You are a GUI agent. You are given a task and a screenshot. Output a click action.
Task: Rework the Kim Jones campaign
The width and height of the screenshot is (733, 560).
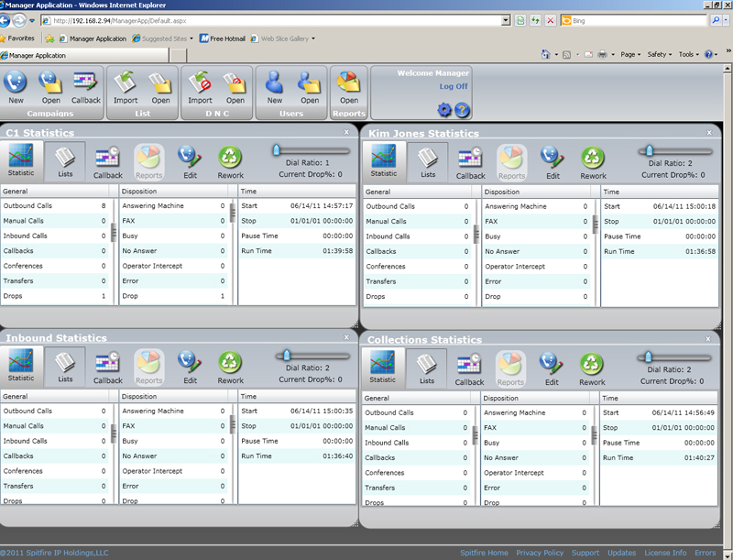[593, 162]
